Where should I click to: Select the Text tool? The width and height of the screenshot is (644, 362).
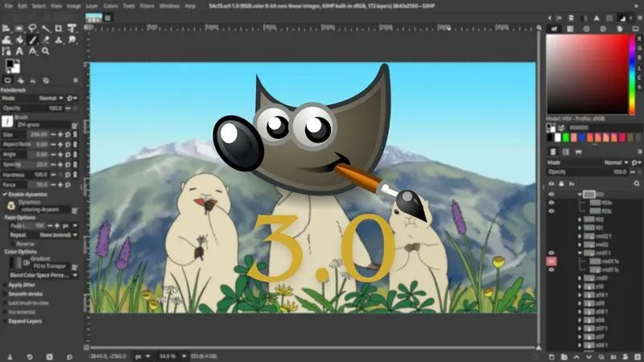click(x=19, y=51)
